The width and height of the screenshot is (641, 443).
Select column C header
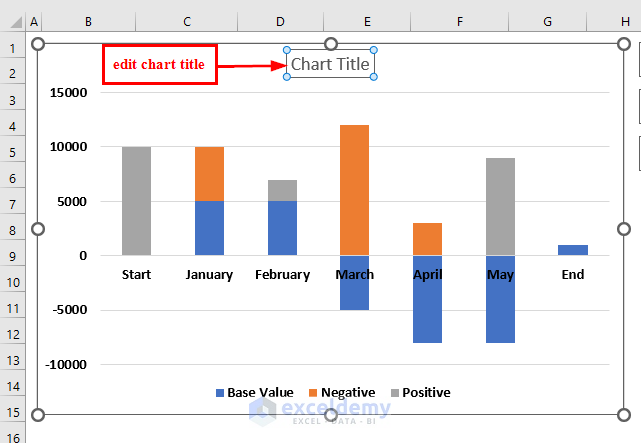pos(187,21)
